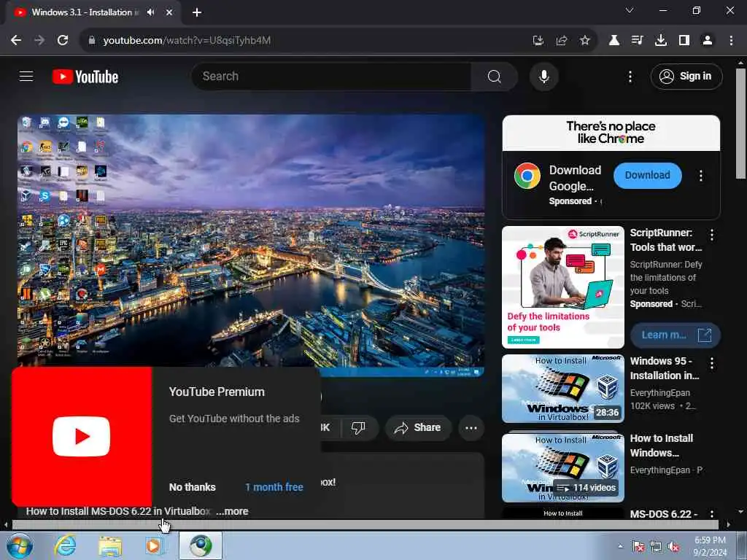The width and height of the screenshot is (747, 560).
Task: Open the Windows Start button
Action: tap(19, 545)
